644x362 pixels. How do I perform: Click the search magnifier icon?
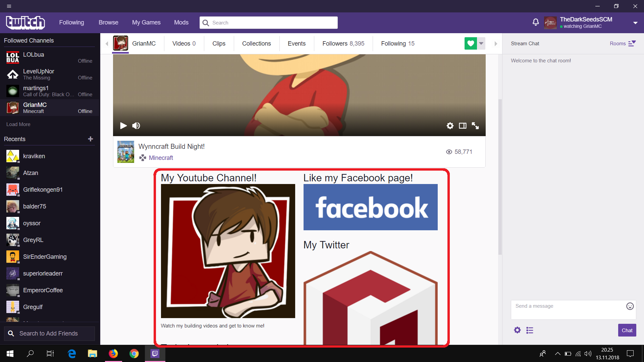click(x=206, y=22)
